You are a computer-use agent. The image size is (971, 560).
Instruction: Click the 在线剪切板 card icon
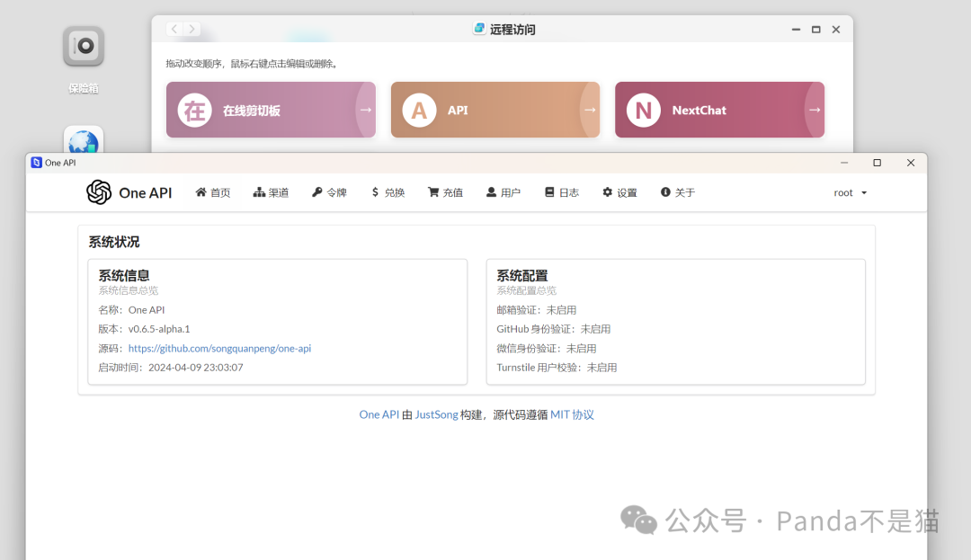click(194, 110)
